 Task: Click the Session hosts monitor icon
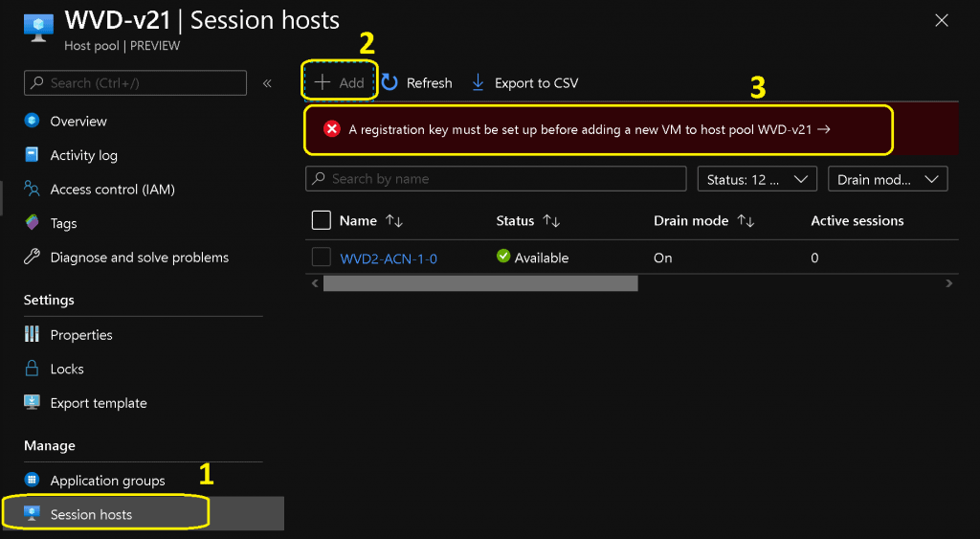[x=32, y=513]
